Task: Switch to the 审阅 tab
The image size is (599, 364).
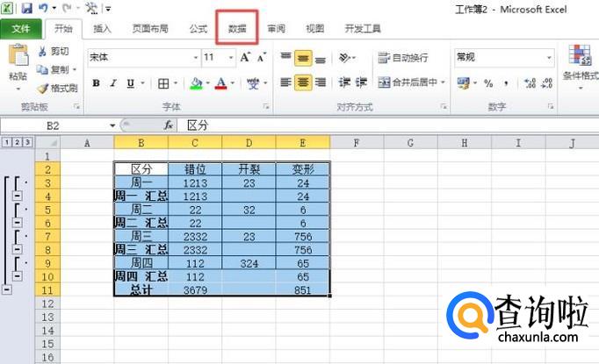Action: (x=276, y=29)
